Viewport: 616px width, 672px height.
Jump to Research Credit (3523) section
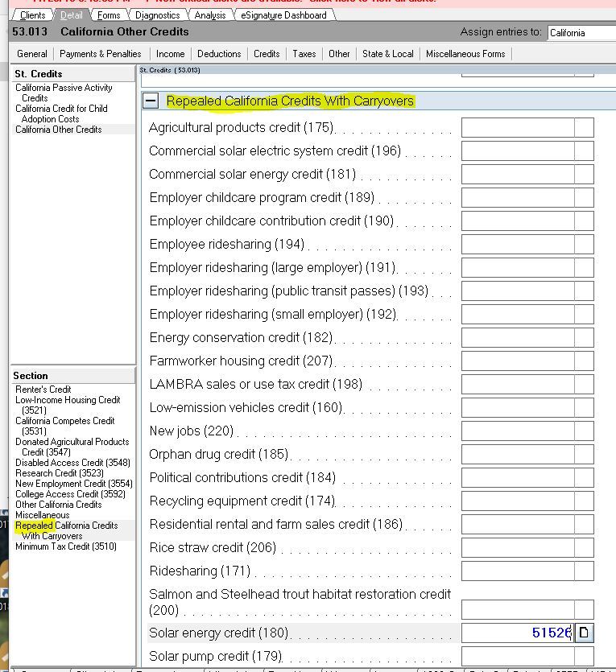tap(60, 473)
